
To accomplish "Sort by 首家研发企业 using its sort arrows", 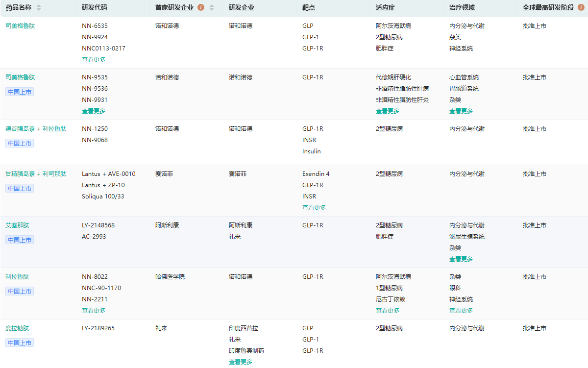I will (x=212, y=8).
